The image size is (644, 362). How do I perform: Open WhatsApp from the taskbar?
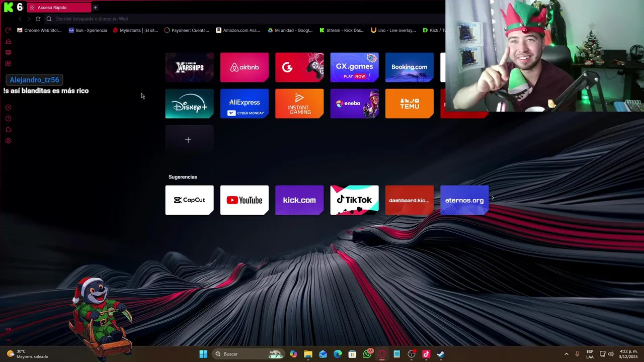click(367, 354)
